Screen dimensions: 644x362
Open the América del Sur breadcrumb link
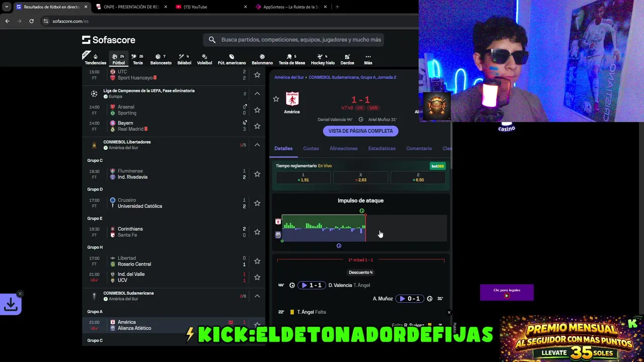(289, 77)
